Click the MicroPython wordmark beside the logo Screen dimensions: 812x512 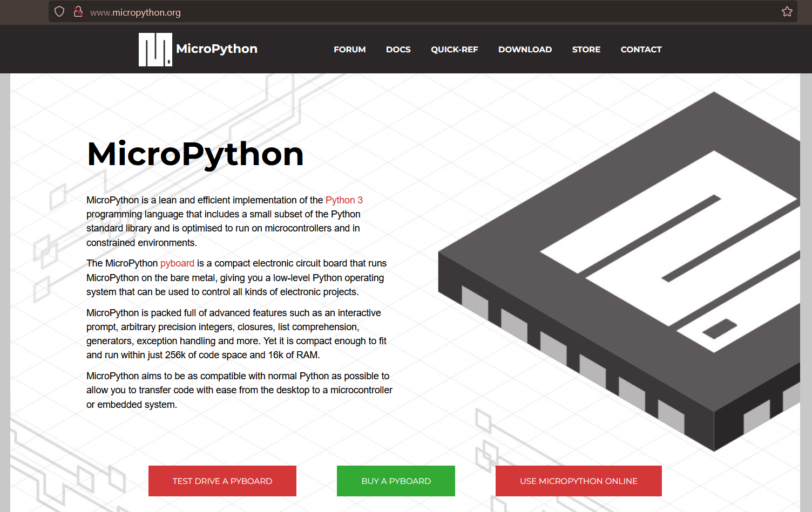click(x=216, y=49)
